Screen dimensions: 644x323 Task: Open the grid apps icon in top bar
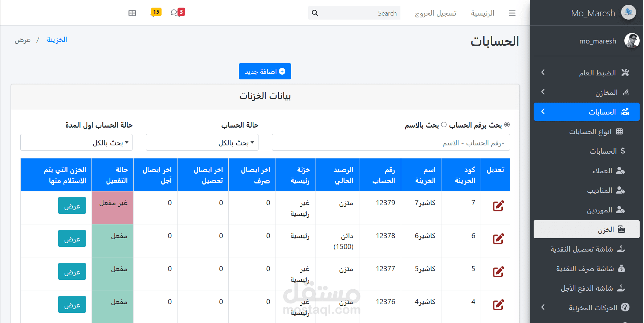[x=132, y=13]
